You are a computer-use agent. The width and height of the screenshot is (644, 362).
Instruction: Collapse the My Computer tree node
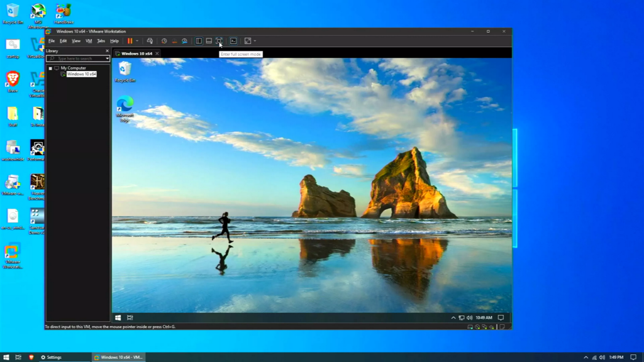click(x=50, y=68)
